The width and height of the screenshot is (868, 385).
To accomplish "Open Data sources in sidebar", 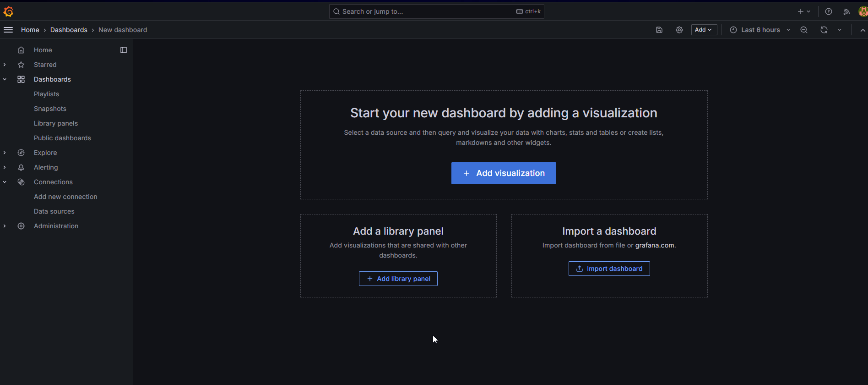I will [54, 211].
